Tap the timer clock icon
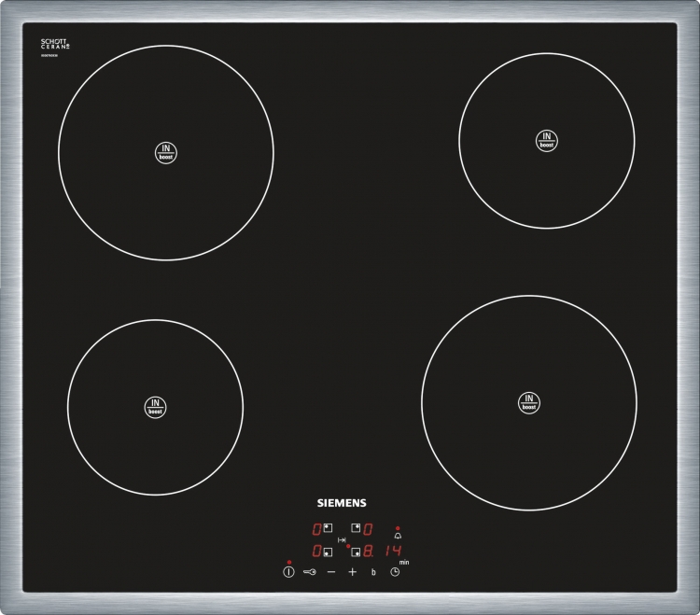The image size is (700, 615). click(x=395, y=571)
